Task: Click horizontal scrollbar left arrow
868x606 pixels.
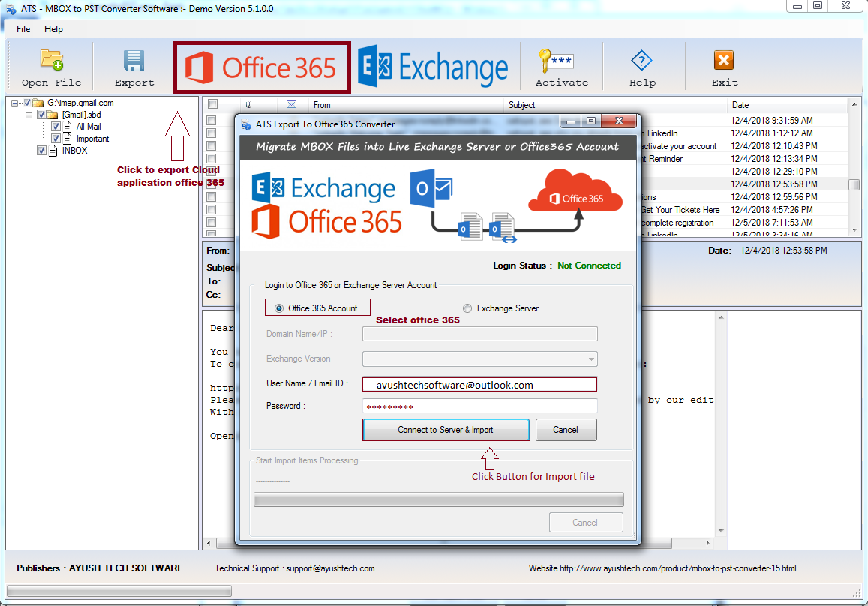Action: pyautogui.click(x=209, y=543)
